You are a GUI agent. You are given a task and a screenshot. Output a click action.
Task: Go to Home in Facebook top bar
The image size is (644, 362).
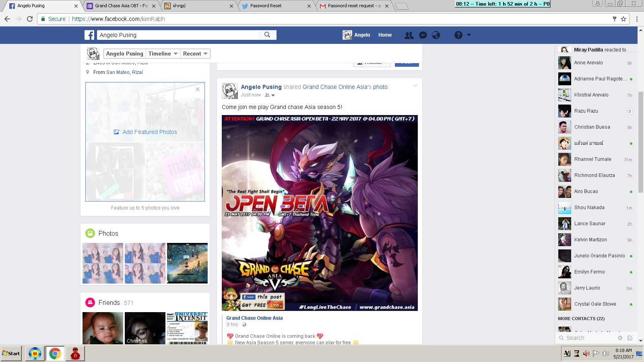pos(385,35)
